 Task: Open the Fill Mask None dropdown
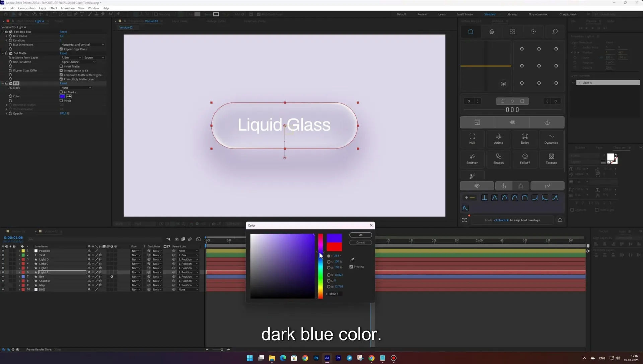[76, 88]
